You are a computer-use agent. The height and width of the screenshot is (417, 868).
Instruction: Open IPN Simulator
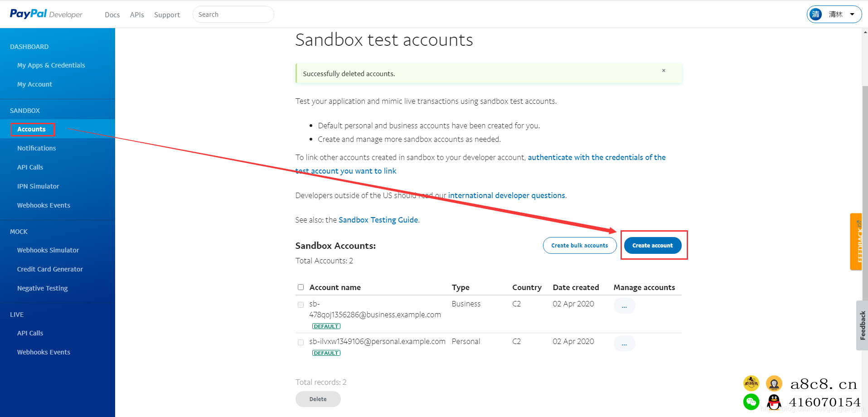pos(38,186)
